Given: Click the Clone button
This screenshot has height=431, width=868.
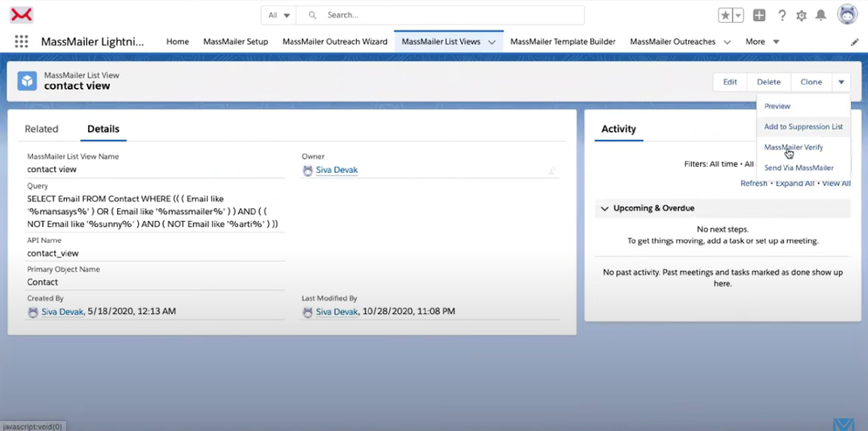Looking at the screenshot, I should (810, 82).
